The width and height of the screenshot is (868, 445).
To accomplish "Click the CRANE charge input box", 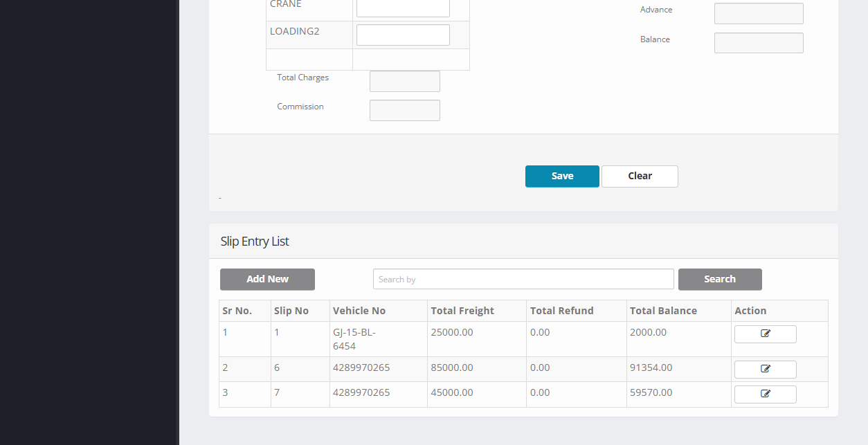I will 403,8.
